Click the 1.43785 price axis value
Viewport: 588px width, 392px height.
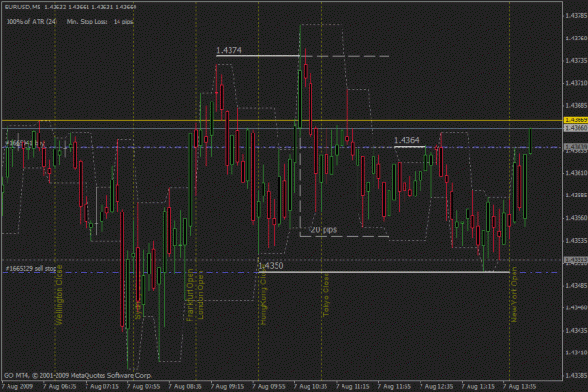(x=577, y=16)
